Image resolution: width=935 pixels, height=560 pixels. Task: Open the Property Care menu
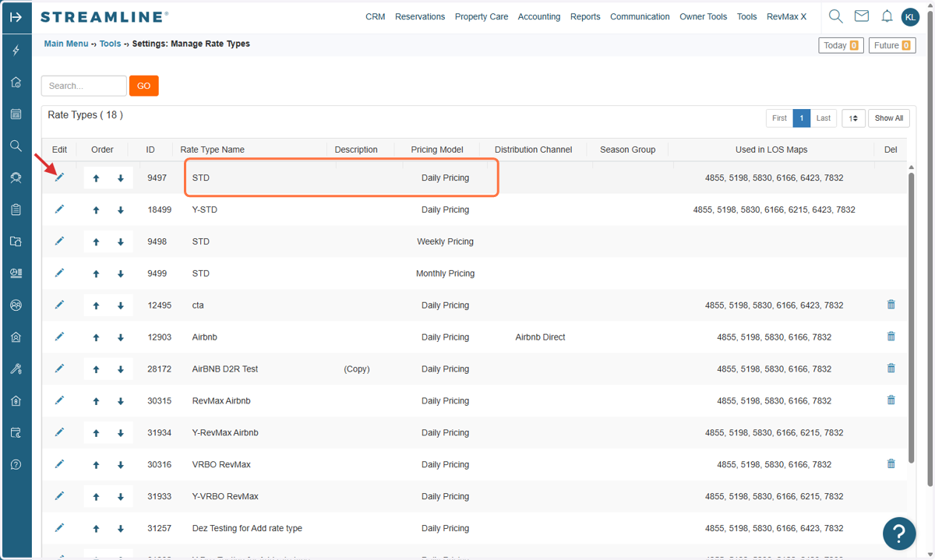[482, 16]
